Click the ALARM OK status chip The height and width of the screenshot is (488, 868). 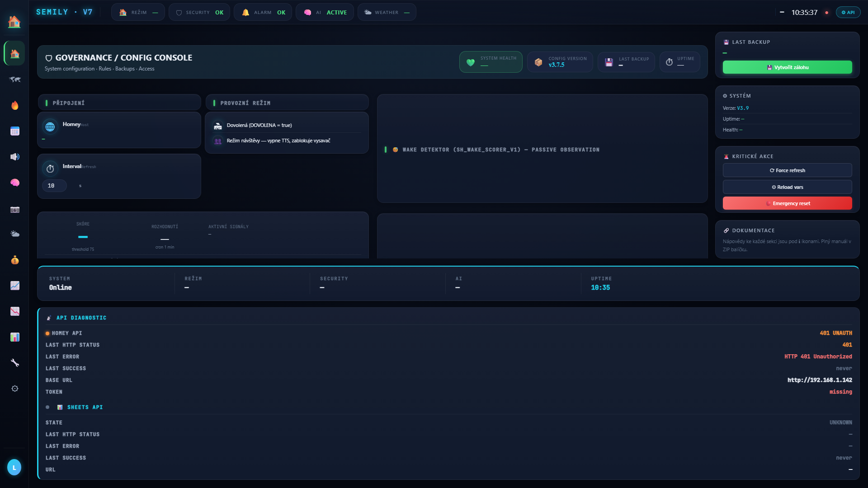[263, 12]
